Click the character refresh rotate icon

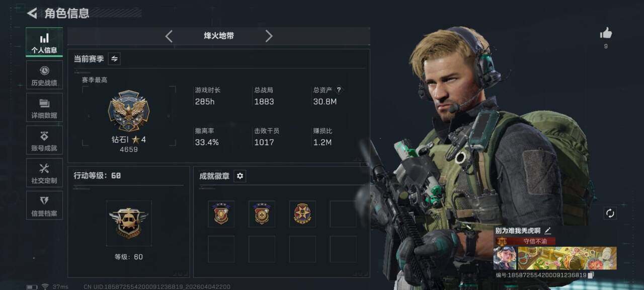click(x=610, y=213)
